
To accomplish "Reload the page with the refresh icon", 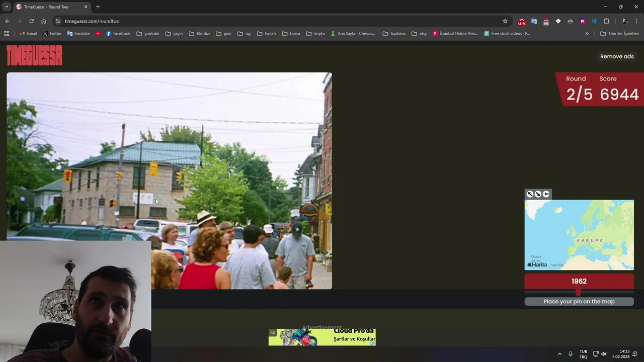I will (31, 21).
